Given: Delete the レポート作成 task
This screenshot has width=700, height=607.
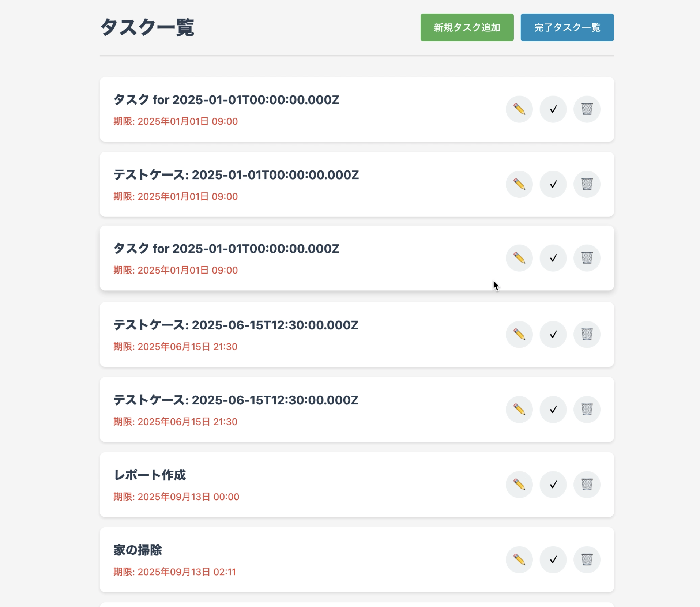Looking at the screenshot, I should pyautogui.click(x=587, y=485).
